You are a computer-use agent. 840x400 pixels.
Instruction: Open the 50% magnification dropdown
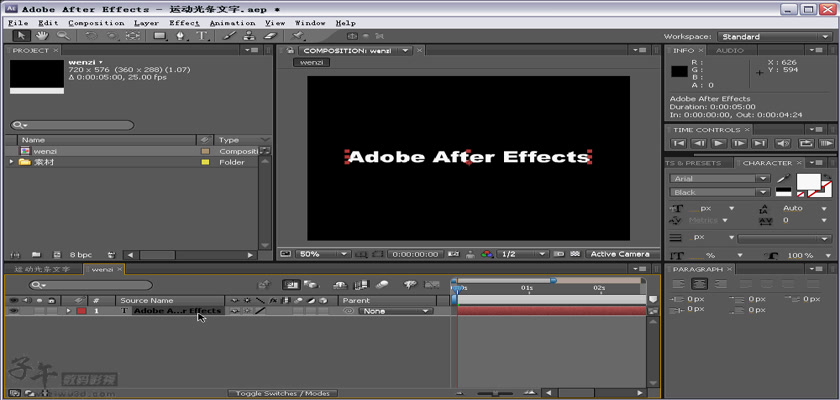[x=322, y=254]
